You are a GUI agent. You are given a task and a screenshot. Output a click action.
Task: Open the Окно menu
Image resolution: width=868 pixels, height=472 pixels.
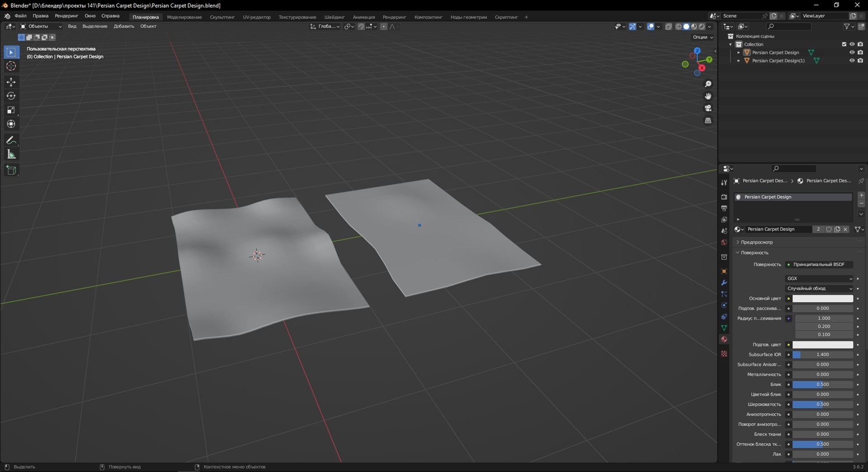click(90, 16)
